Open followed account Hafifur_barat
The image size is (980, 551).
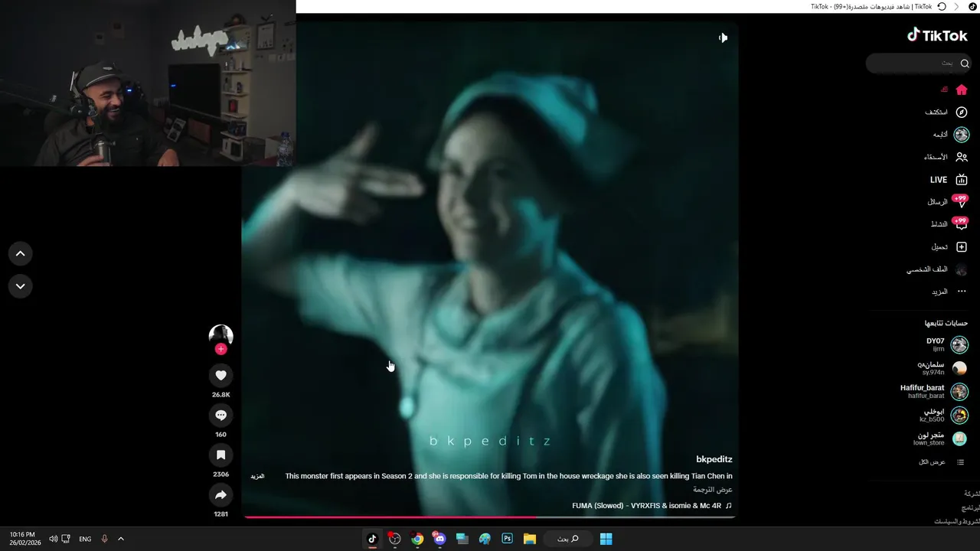(922, 392)
